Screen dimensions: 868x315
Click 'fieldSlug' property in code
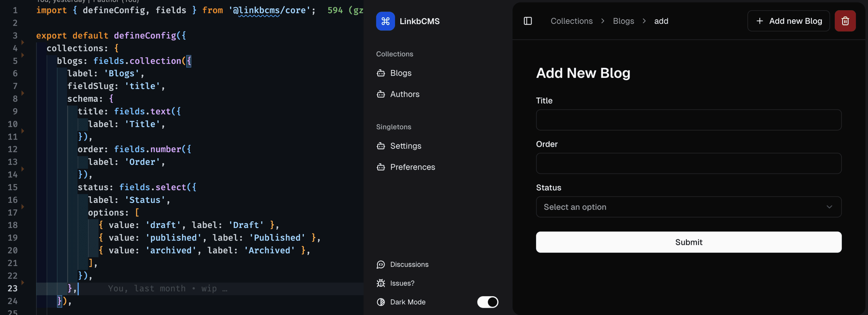point(90,86)
